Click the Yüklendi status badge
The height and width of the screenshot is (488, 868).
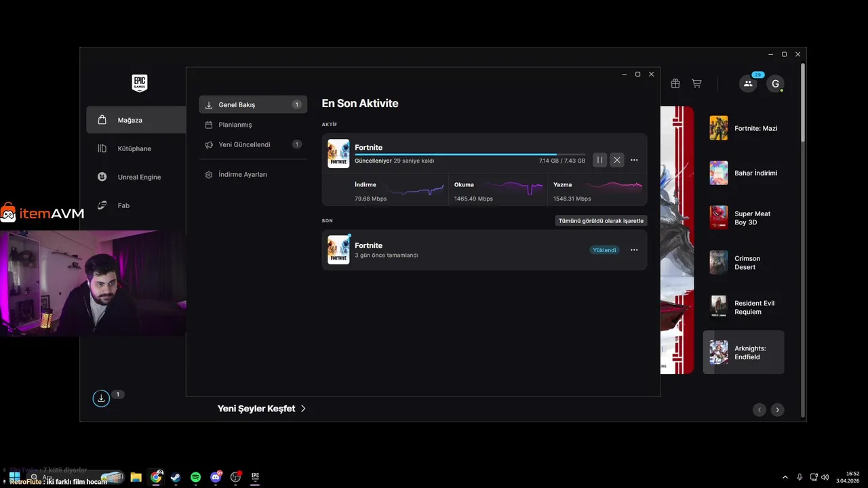coord(604,250)
